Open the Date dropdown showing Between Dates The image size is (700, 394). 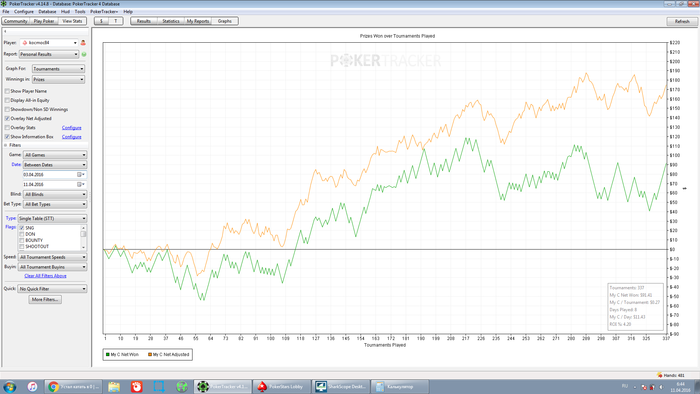pyautogui.click(x=54, y=165)
